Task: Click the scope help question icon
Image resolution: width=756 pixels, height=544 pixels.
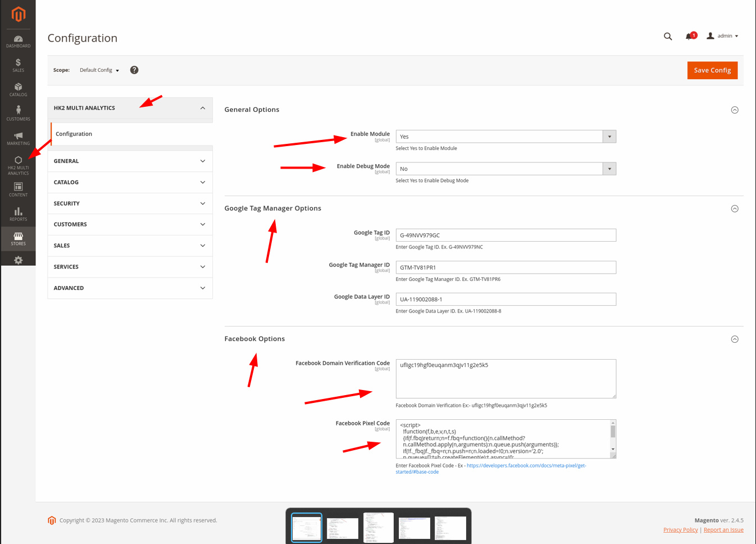Action: point(134,70)
